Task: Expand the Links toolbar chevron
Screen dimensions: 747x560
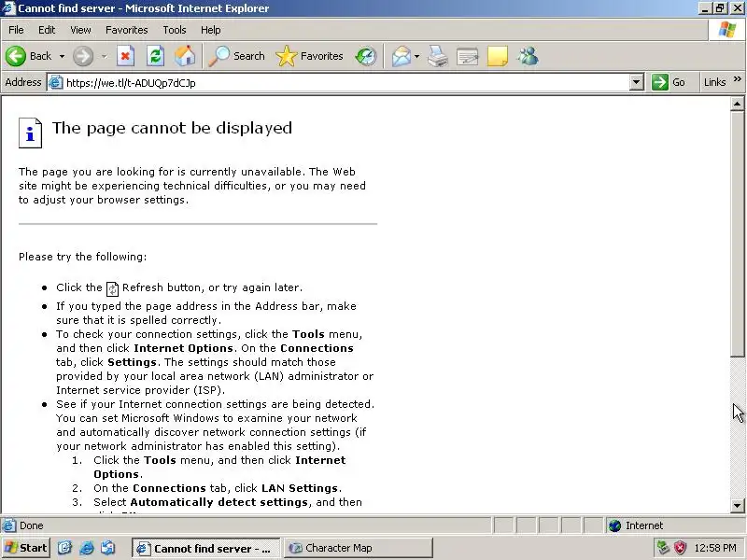Action: pos(738,79)
